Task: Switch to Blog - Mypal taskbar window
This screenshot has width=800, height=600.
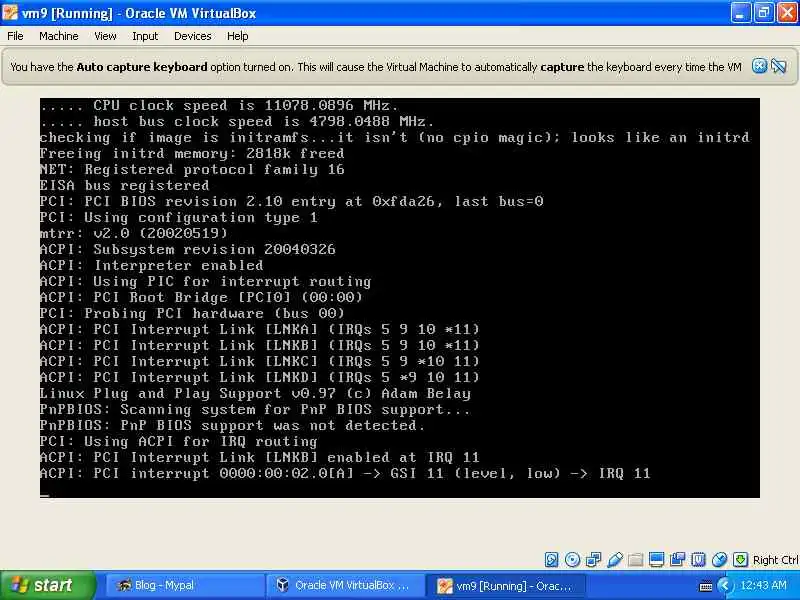Action: (x=185, y=586)
